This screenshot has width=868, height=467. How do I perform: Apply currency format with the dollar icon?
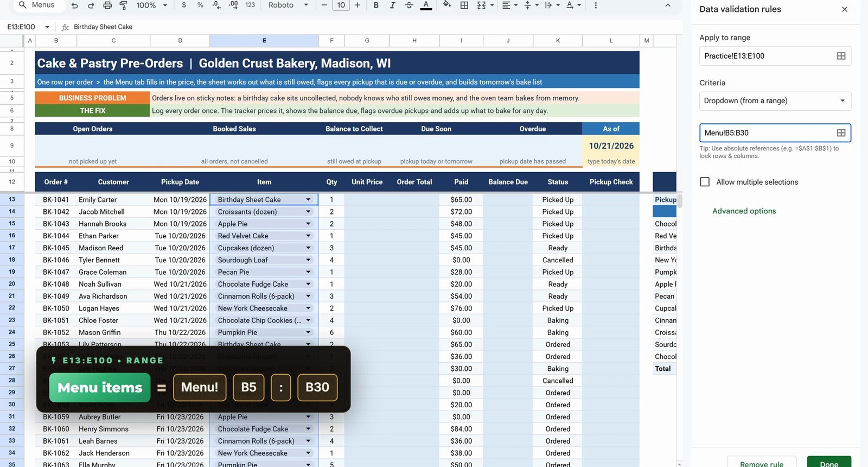pos(184,5)
